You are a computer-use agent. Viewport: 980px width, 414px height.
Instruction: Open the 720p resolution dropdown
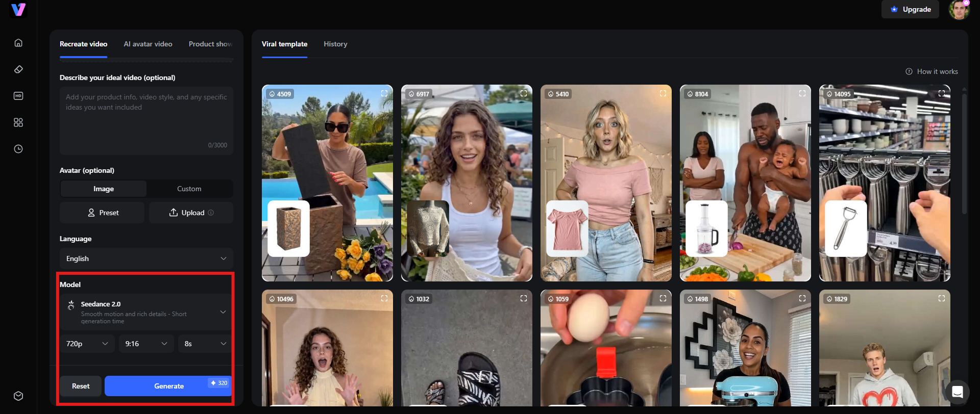[x=87, y=344]
